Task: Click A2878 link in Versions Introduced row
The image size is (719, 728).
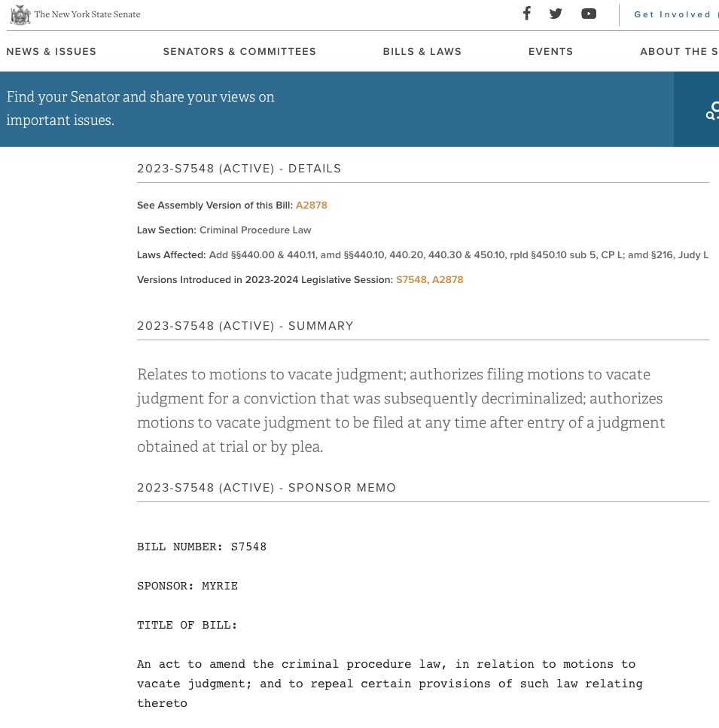Action: click(447, 280)
